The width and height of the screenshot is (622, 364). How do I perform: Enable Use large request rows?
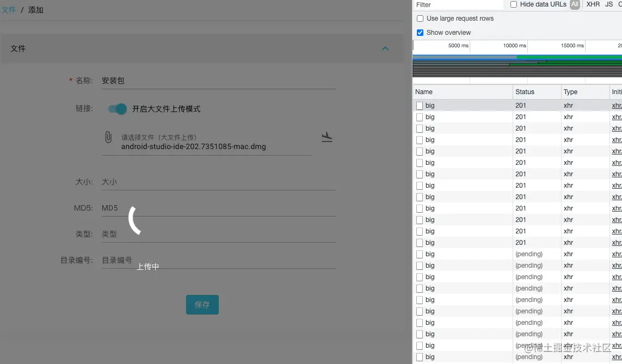pyautogui.click(x=420, y=18)
